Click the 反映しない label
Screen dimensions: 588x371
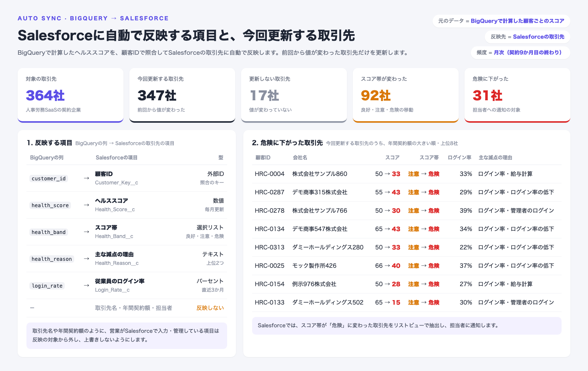tap(210, 308)
